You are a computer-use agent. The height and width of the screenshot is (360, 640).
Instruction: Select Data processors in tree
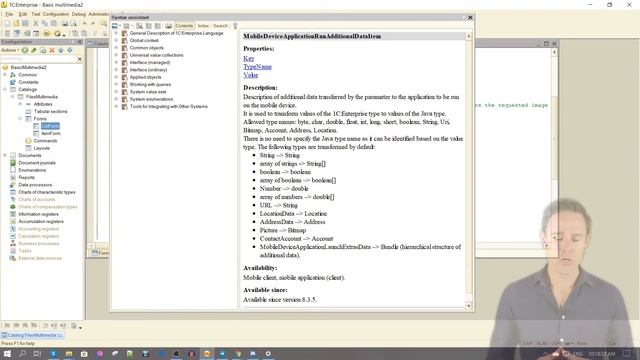click(x=35, y=185)
